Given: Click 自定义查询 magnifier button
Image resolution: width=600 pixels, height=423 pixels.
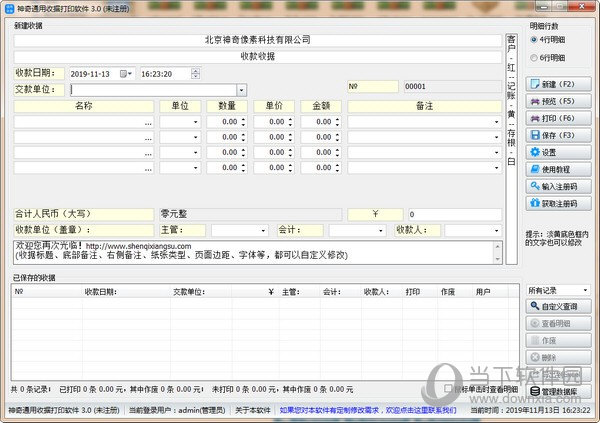Looking at the screenshot, I should 558,306.
